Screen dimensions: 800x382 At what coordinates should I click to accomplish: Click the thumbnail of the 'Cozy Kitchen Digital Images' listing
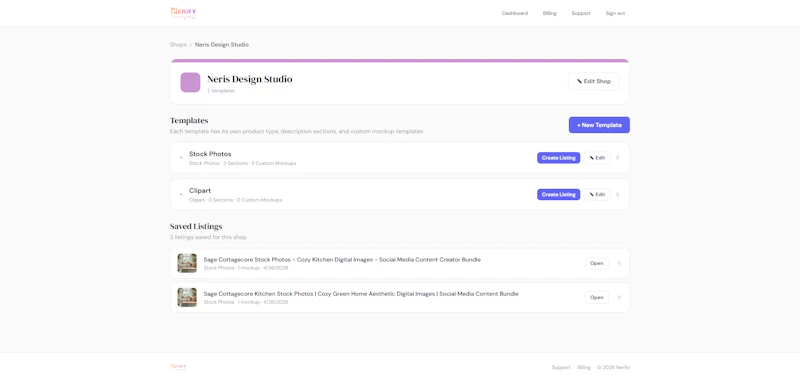point(187,263)
